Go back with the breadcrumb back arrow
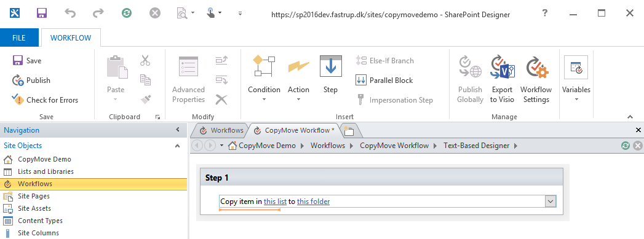Screen dimensions: 644x239 197,145
